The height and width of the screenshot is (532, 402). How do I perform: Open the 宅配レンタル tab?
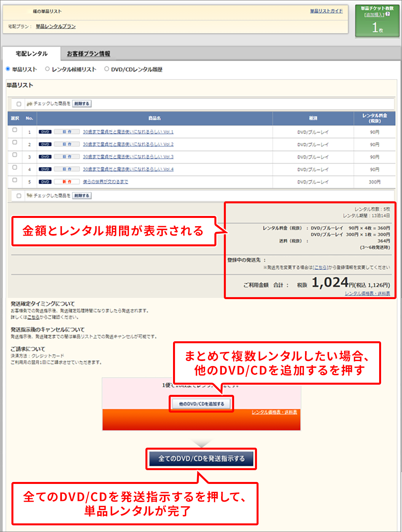(x=32, y=54)
